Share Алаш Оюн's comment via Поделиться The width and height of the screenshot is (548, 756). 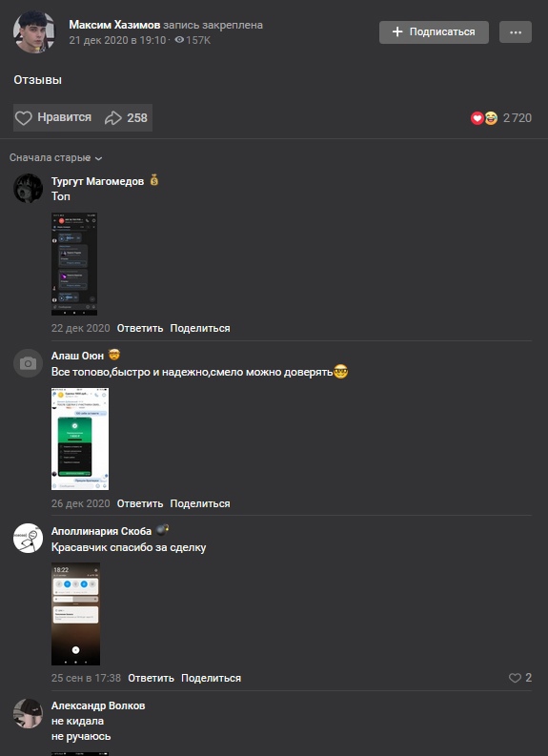(200, 503)
